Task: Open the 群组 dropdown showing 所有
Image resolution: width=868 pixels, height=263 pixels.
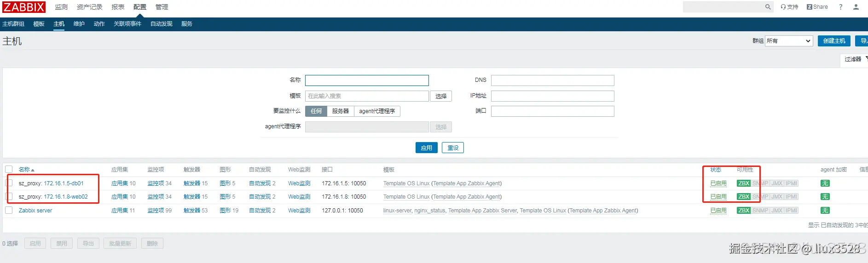Action: point(789,41)
